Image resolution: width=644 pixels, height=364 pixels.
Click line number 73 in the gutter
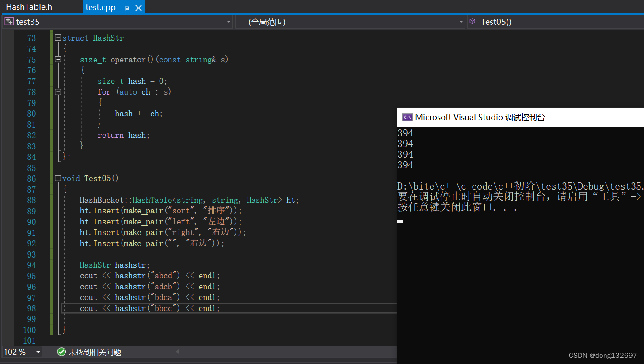tap(31, 38)
